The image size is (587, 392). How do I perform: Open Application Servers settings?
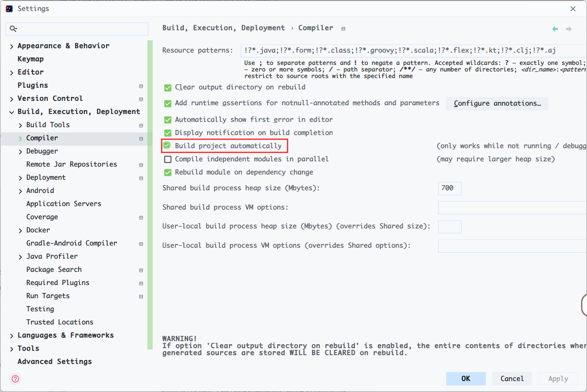pos(64,203)
